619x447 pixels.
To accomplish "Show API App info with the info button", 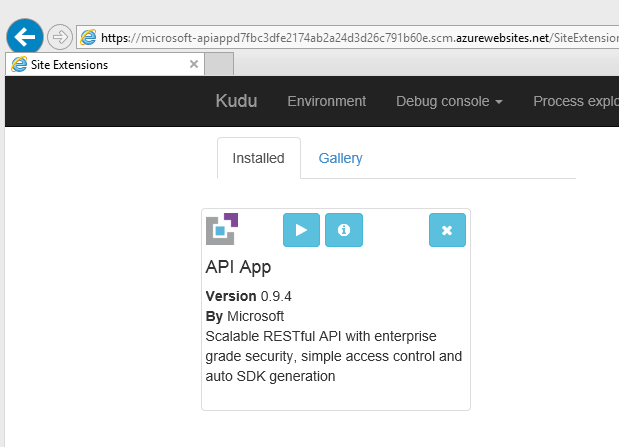I will point(344,230).
